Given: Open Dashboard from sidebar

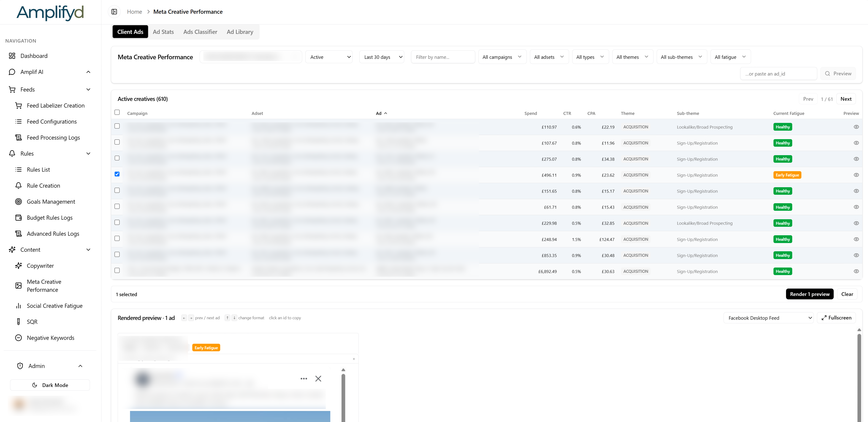Looking at the screenshot, I should [34, 56].
